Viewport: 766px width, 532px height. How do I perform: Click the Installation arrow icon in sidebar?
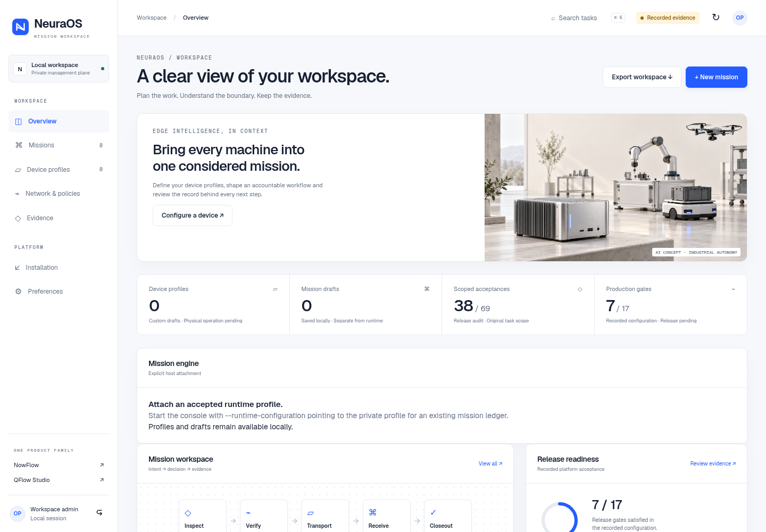click(18, 268)
